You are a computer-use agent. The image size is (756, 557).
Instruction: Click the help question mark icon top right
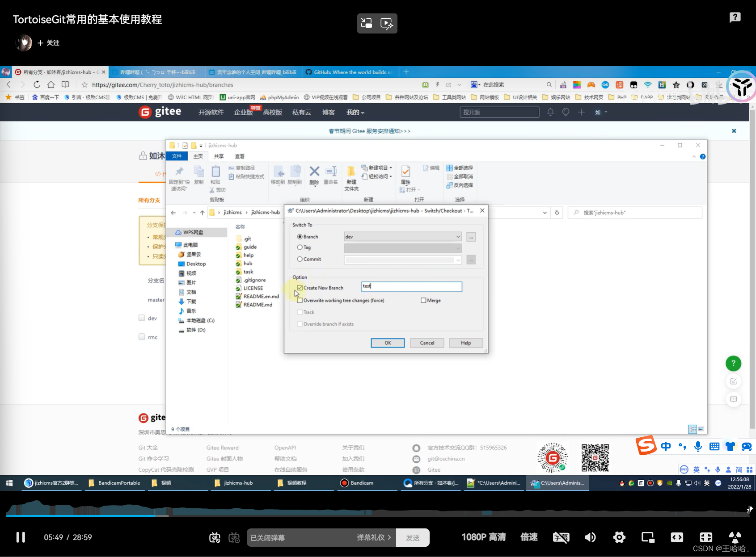coord(735,17)
